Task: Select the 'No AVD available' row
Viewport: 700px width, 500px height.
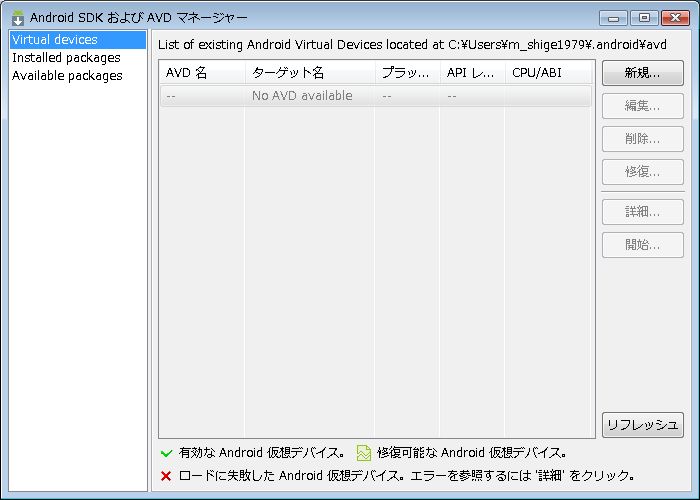Action: 376,96
